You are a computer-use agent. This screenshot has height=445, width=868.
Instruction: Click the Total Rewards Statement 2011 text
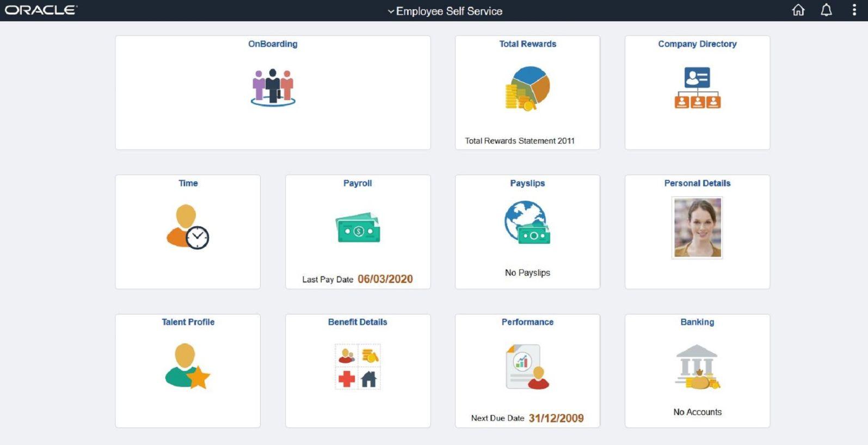pos(519,141)
